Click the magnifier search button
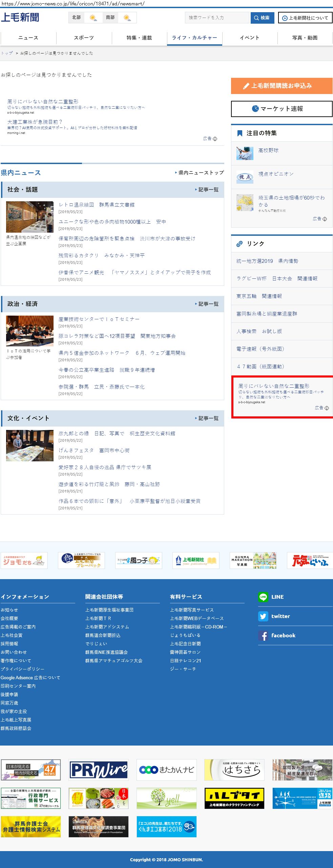Image resolution: width=333 pixels, height=868 pixels. (x=262, y=18)
